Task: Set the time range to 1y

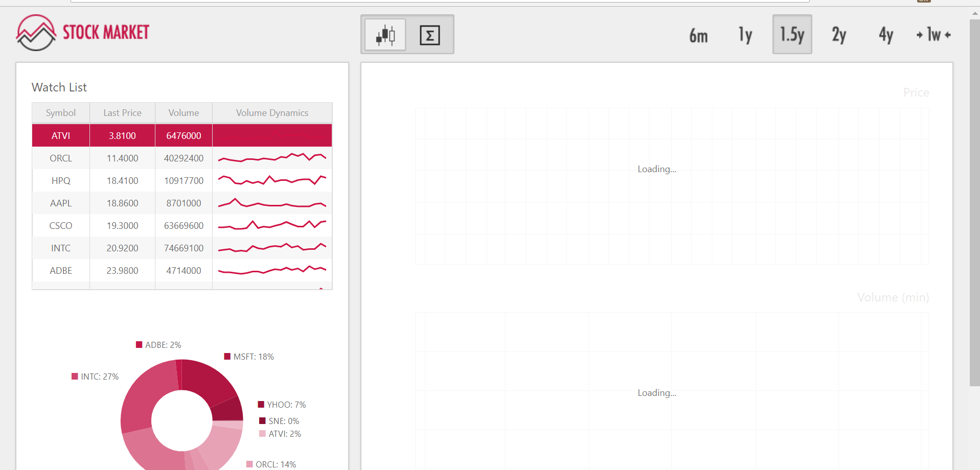Action: pyautogui.click(x=745, y=35)
